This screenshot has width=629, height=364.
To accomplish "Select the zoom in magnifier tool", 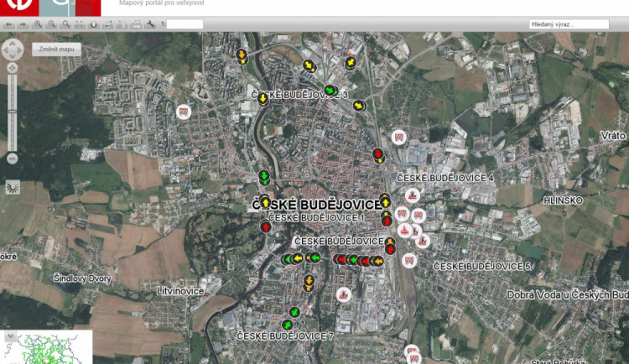I will pos(38,24).
